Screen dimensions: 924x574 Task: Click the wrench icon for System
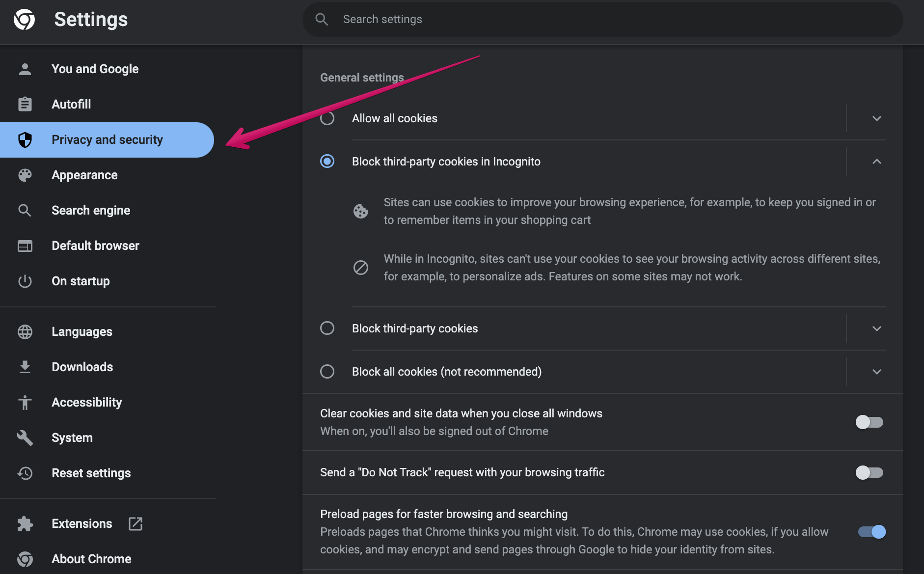pos(25,437)
